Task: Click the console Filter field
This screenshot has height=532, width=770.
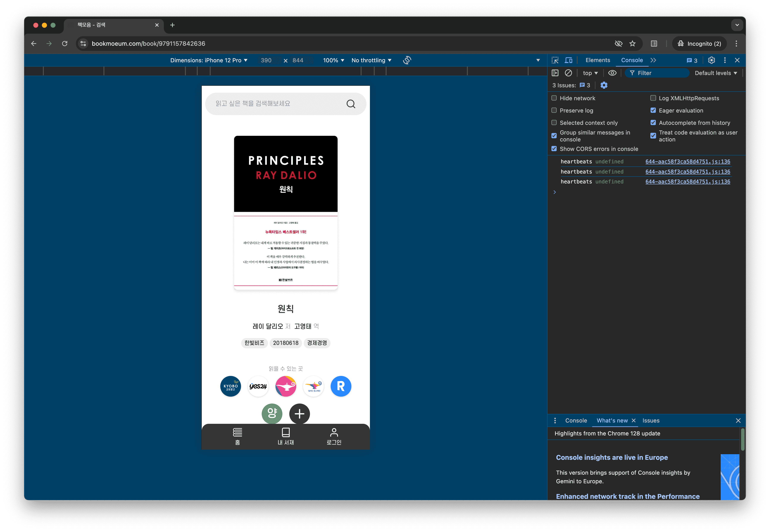Action: (657, 73)
